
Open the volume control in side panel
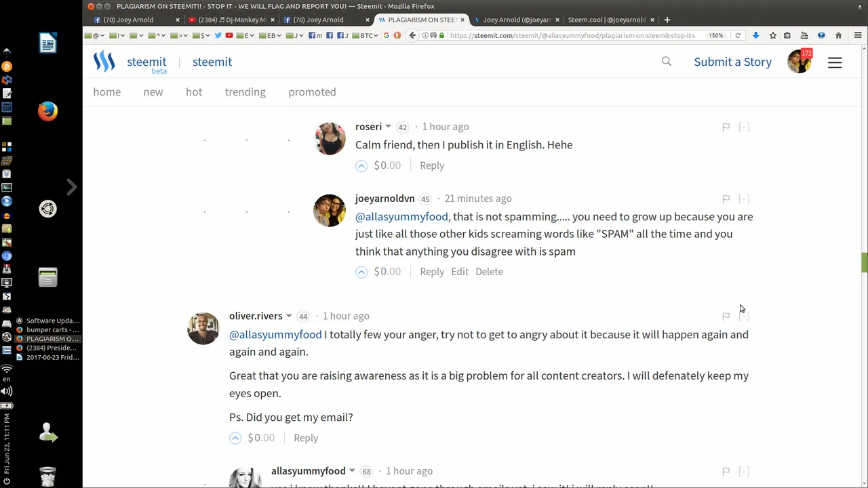7,391
